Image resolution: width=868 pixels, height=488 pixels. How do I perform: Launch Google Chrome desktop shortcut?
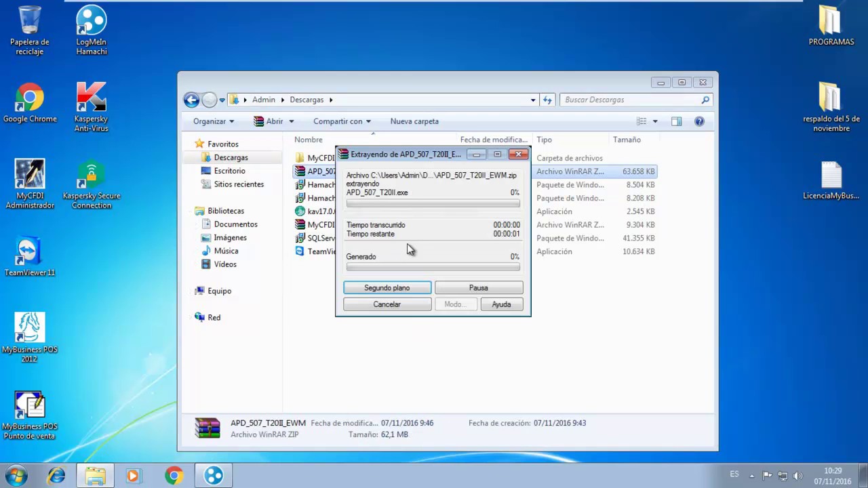click(30, 103)
